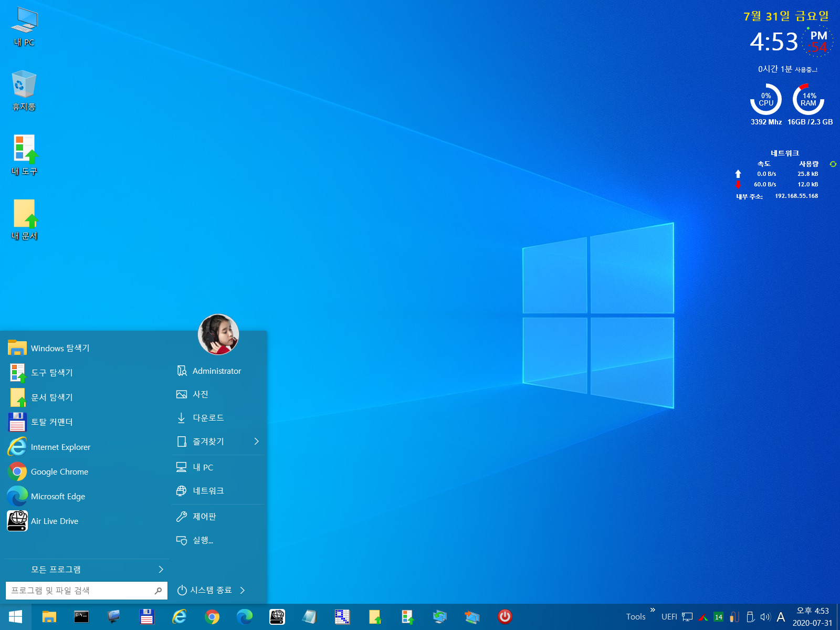Click the USB cable tray icon

point(734,617)
